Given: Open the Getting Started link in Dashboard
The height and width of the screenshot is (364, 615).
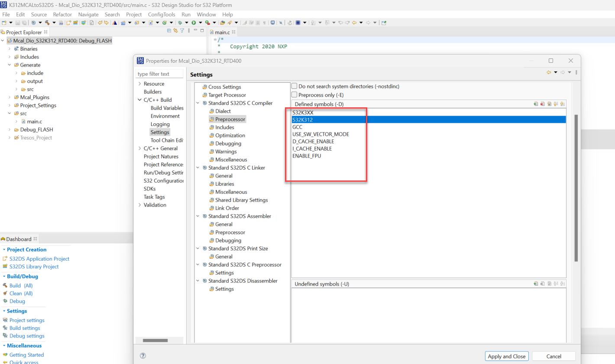Looking at the screenshot, I should tap(26, 354).
